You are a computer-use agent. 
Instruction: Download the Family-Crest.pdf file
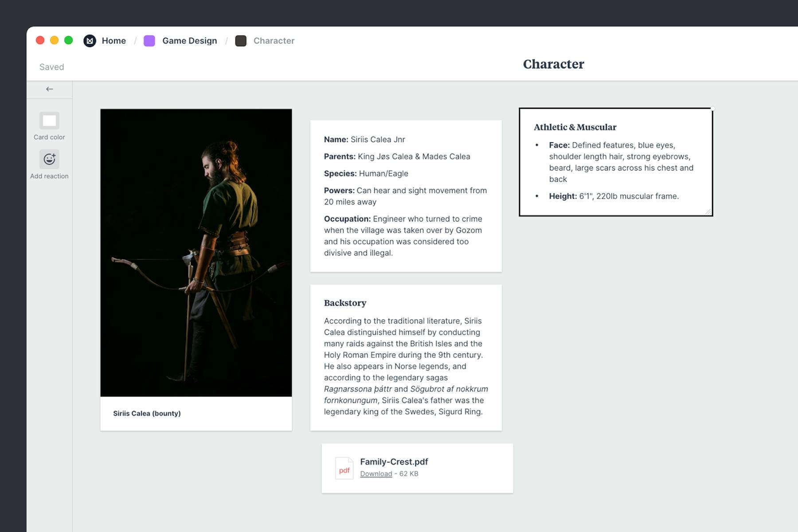376,473
